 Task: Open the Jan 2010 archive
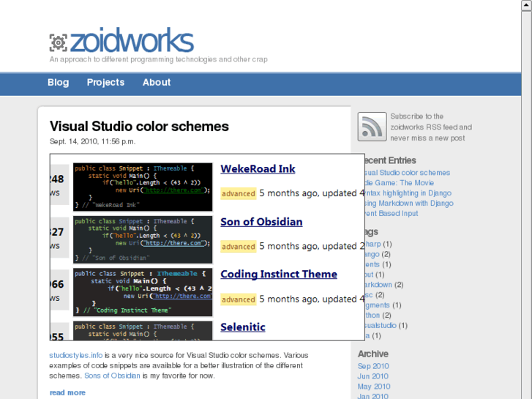pos(373,395)
